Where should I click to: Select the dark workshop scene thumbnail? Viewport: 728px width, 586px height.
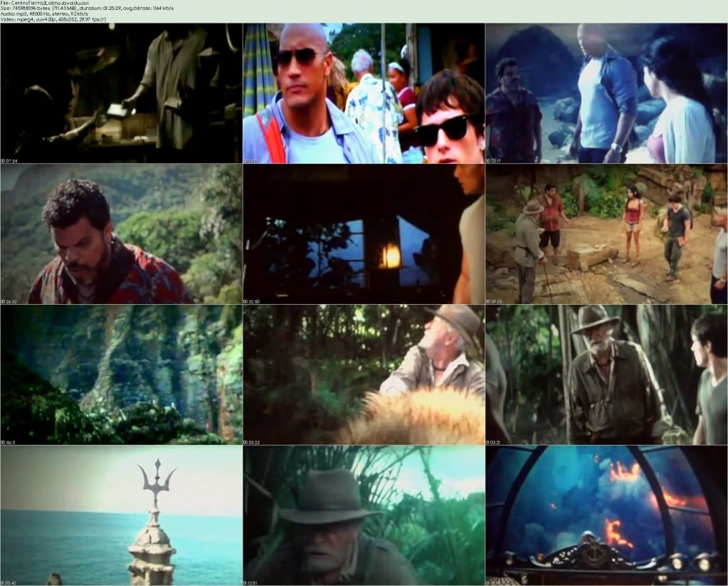tap(121, 93)
